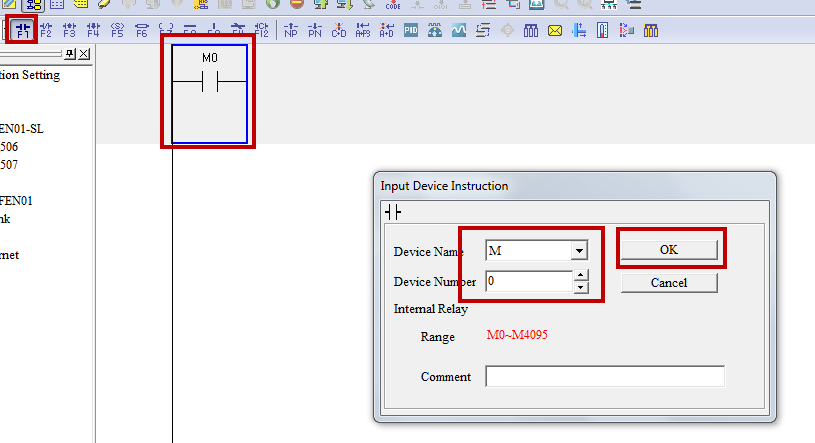815x443 pixels.
Task: Click the F12 toolbar instruction icon
Action: coord(262,30)
